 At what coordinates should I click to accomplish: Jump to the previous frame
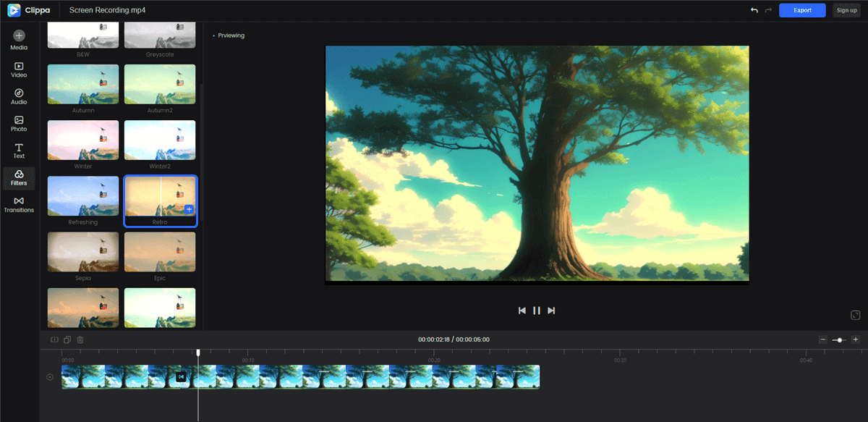(x=522, y=311)
